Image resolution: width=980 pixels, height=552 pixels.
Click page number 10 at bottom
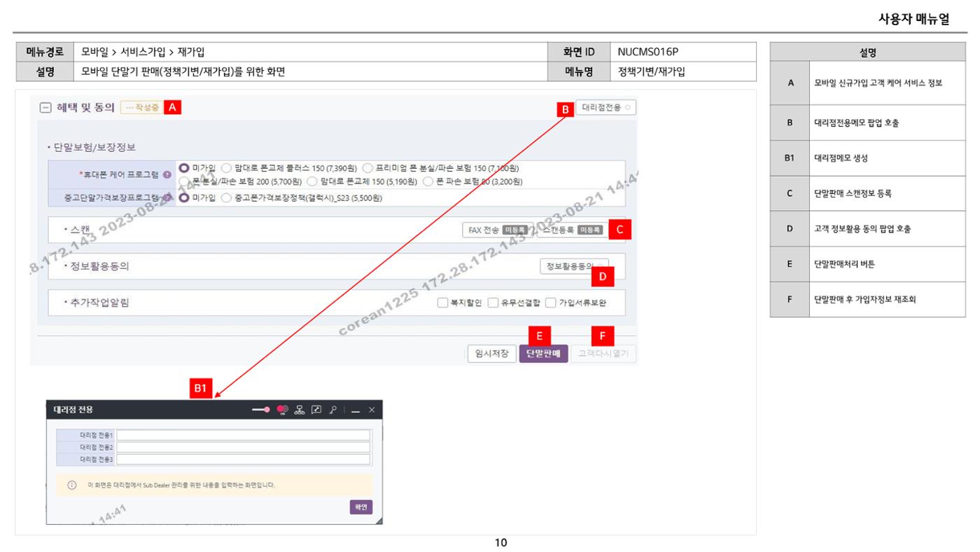(500, 542)
